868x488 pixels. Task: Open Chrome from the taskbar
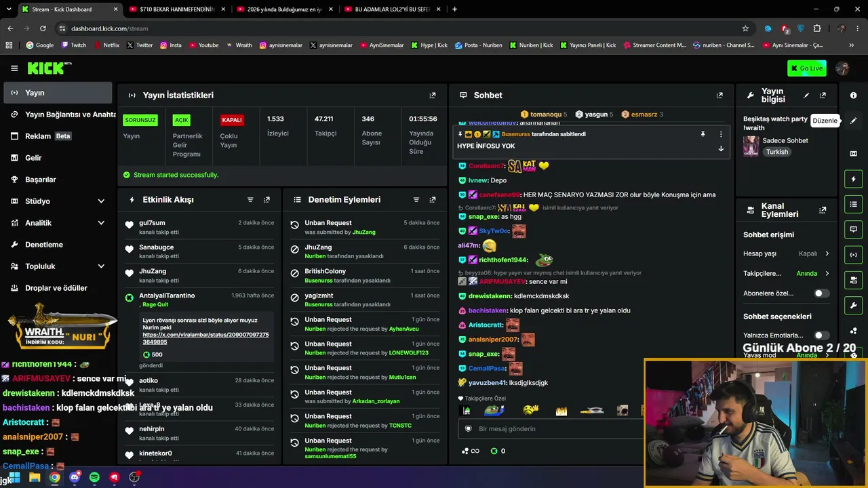click(54, 477)
